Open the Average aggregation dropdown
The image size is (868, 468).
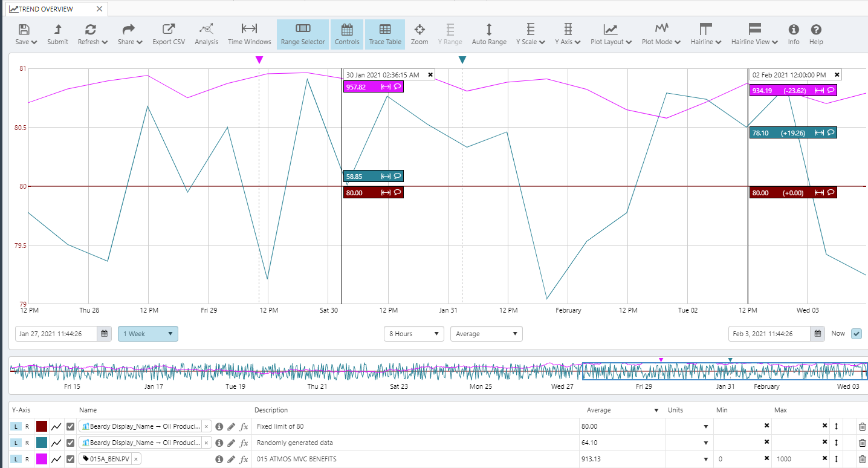(x=486, y=334)
